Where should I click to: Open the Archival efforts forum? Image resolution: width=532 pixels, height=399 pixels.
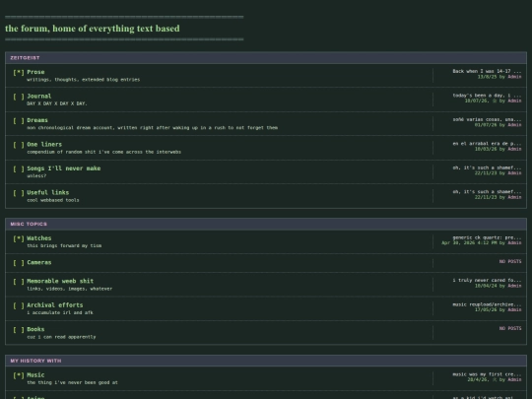[55, 305]
